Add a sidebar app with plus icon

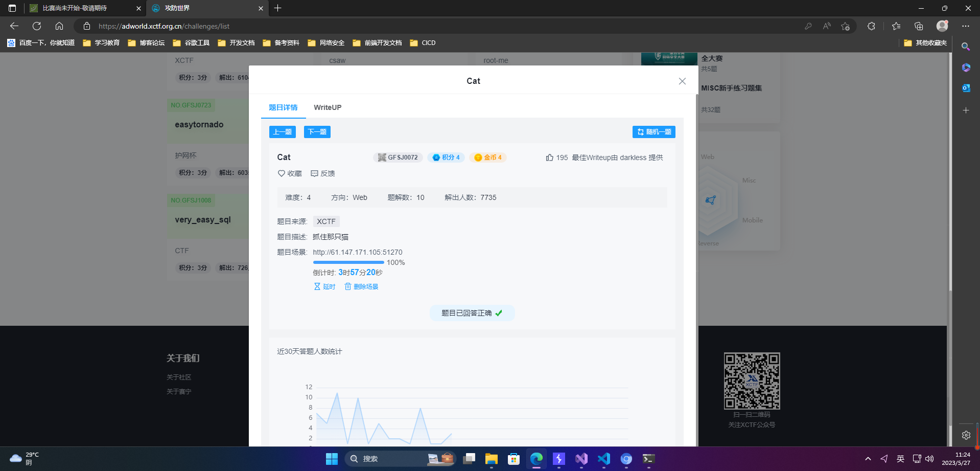tap(966, 110)
